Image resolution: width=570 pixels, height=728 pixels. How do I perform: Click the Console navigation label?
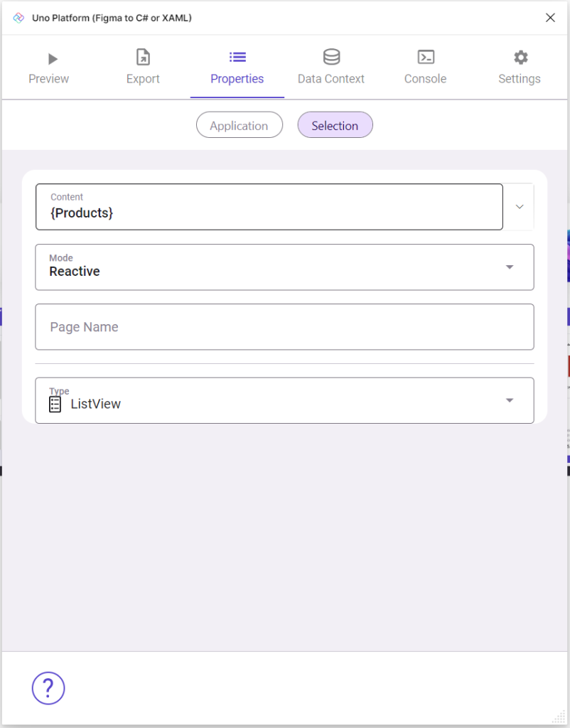coord(425,79)
